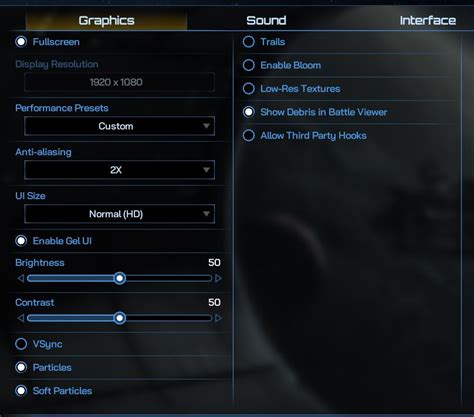Click the Brightness increase right arrow
This screenshot has height=417, width=474.
218,278
